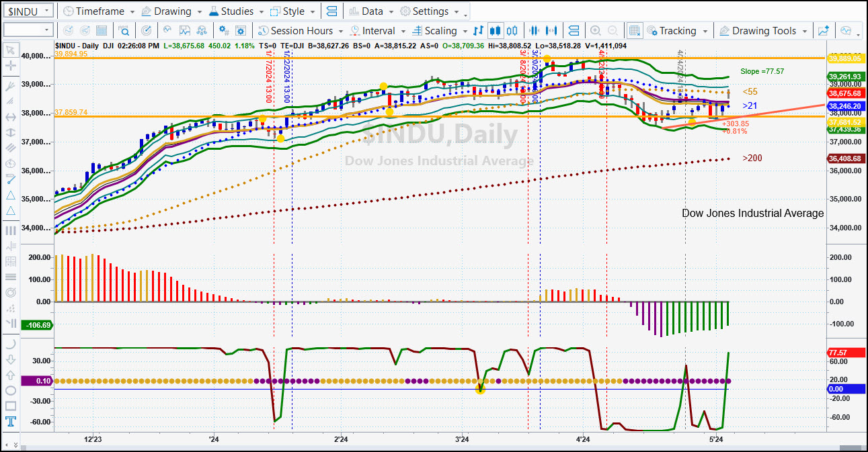
Task: Click the expand bar spacing icon
Action: pos(551,31)
